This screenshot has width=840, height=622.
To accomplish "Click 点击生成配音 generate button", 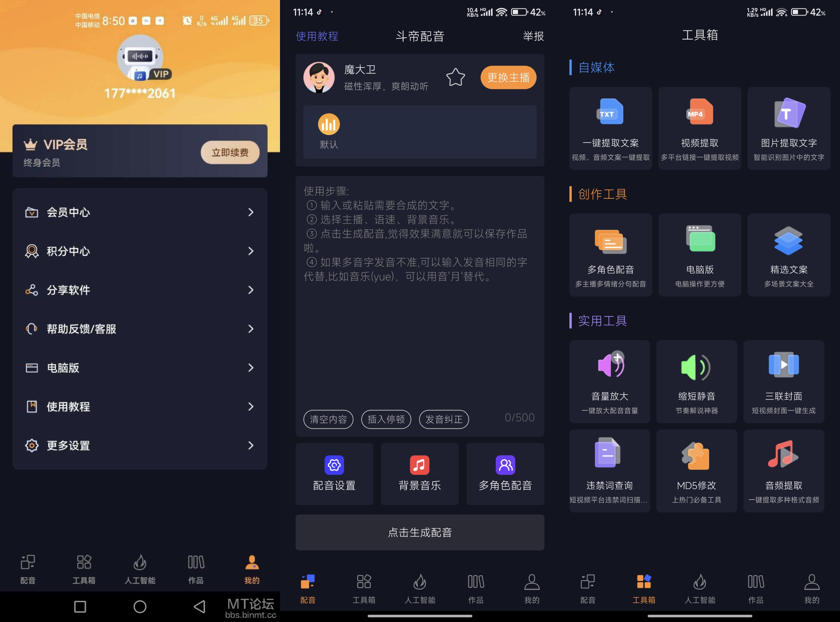I will [x=420, y=530].
